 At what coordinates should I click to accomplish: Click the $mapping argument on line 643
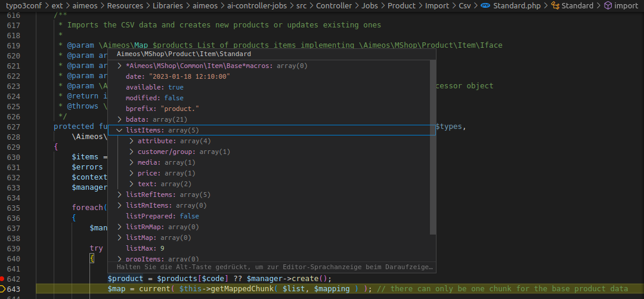click(x=332, y=289)
